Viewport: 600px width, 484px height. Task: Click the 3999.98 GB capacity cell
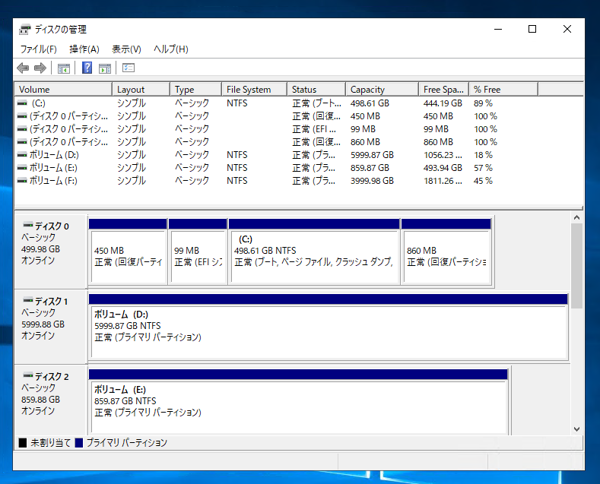click(372, 181)
